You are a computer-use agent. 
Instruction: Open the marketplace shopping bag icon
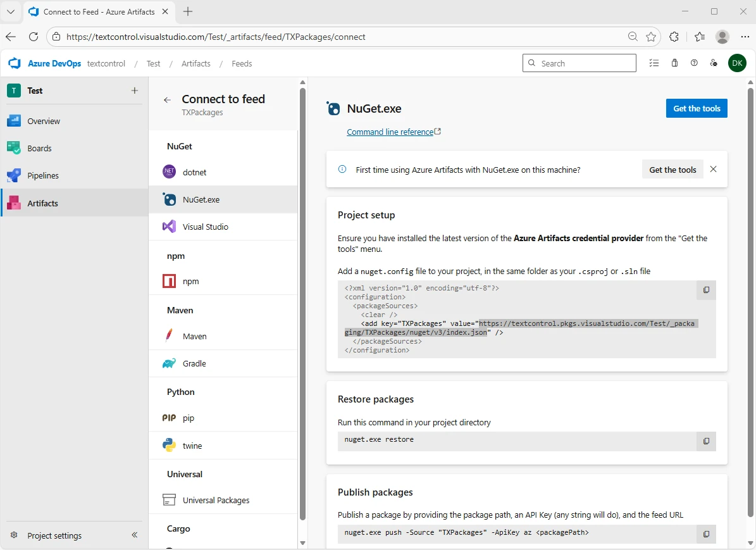pos(674,63)
